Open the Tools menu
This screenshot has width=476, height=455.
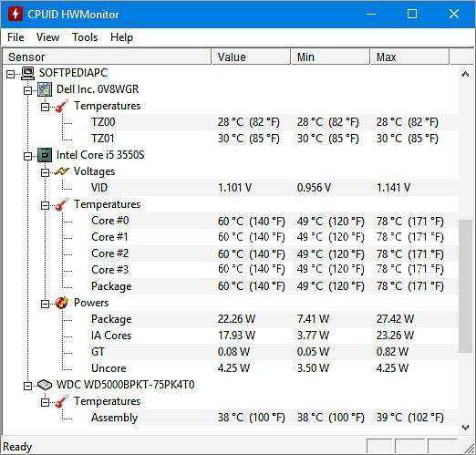pyautogui.click(x=85, y=37)
